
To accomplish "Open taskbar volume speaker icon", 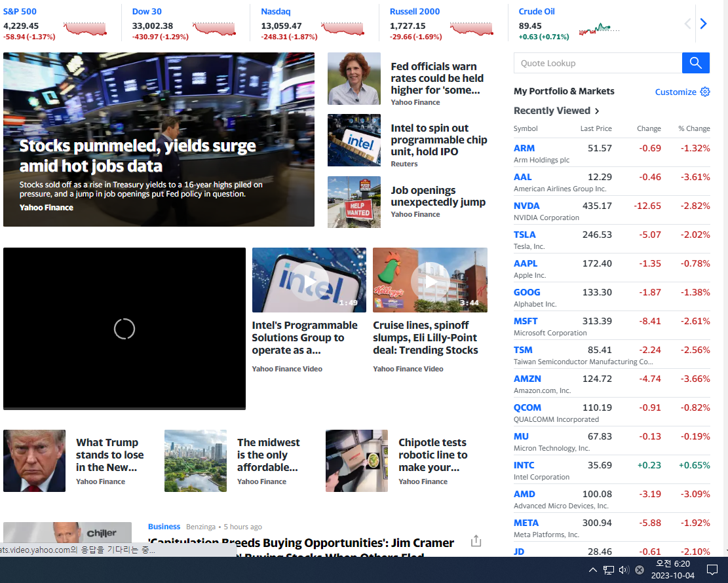I will 624,569.
